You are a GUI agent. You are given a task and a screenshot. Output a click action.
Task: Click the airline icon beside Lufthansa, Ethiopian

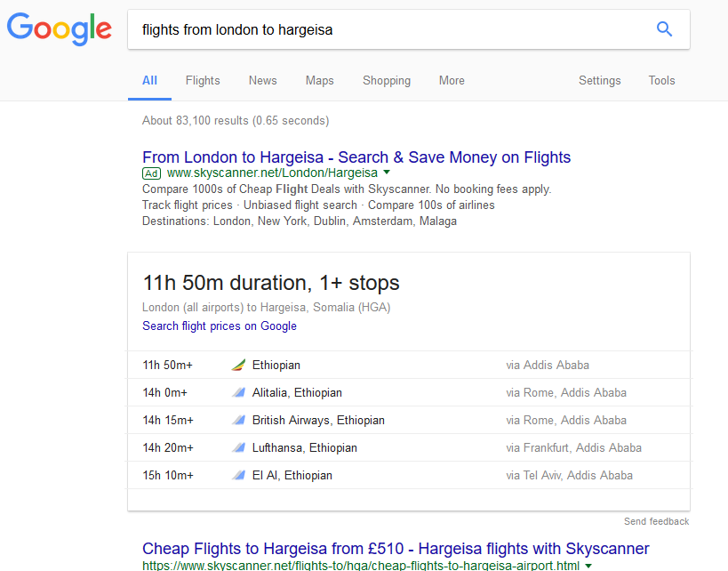tap(238, 447)
